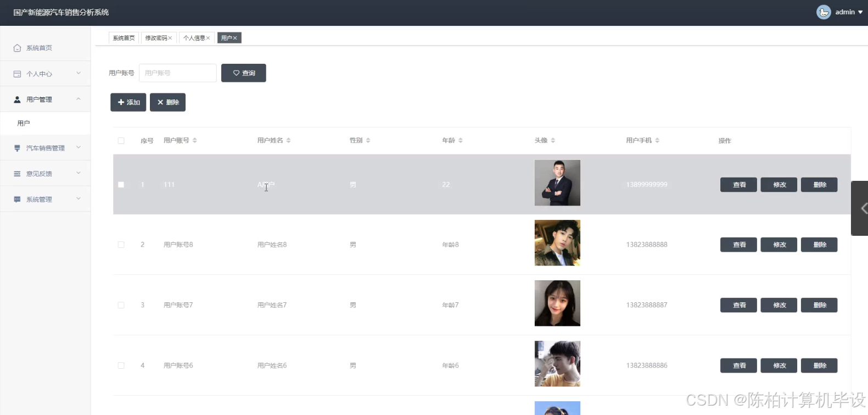Click the 汽车销售管理 icon in sidebar

tap(17, 148)
